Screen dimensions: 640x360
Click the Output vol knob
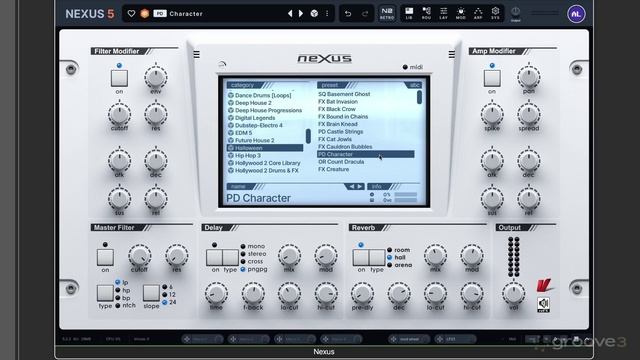513,293
